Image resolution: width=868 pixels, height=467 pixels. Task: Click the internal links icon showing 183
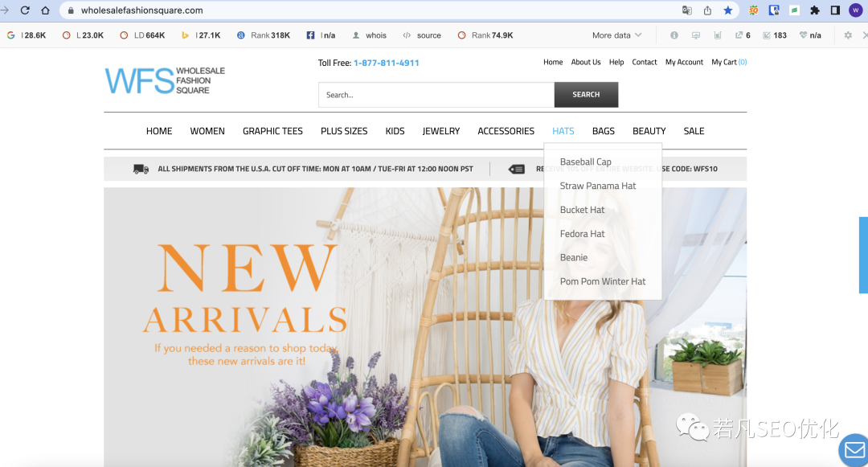coord(775,35)
